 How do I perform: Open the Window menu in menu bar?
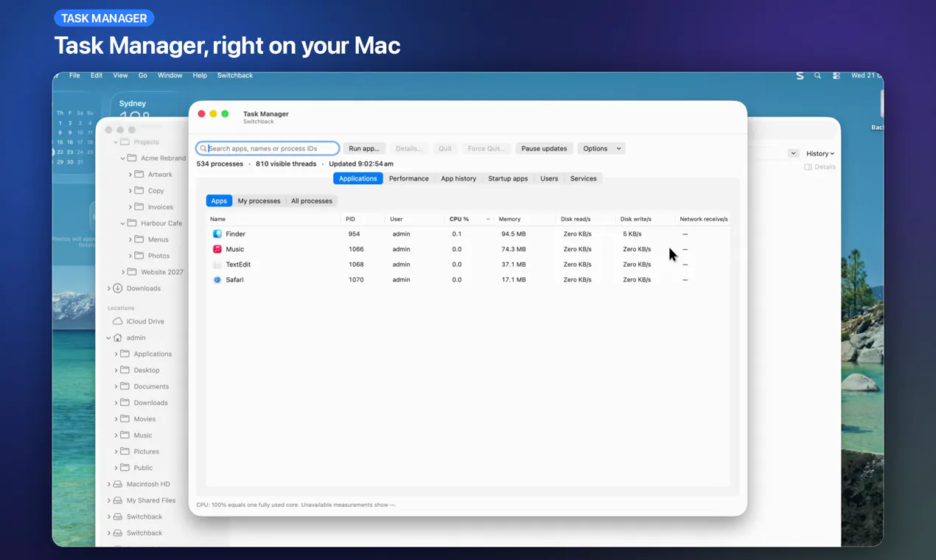coord(170,75)
